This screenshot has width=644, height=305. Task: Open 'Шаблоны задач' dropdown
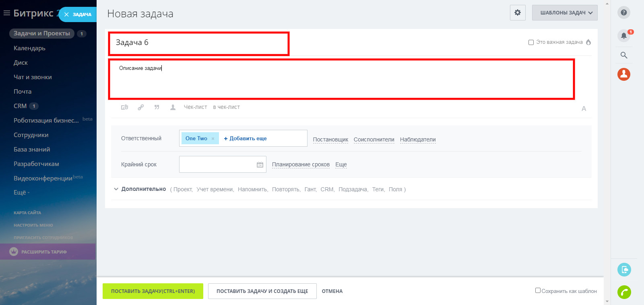564,13
